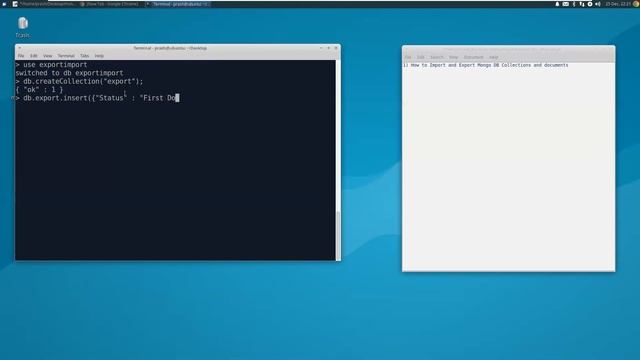Screen dimensions: 640x360
Task: Open the File menu in Terminal
Action: (21, 56)
